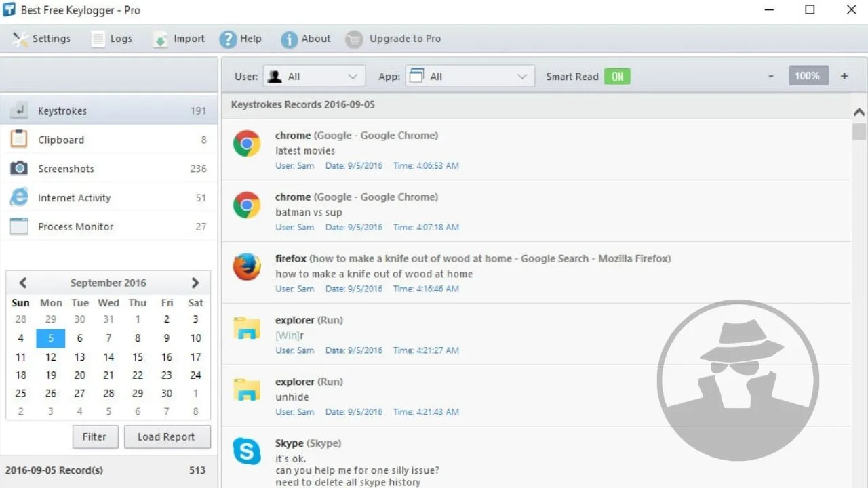Click the Internet Activity browser icon

coord(19,197)
